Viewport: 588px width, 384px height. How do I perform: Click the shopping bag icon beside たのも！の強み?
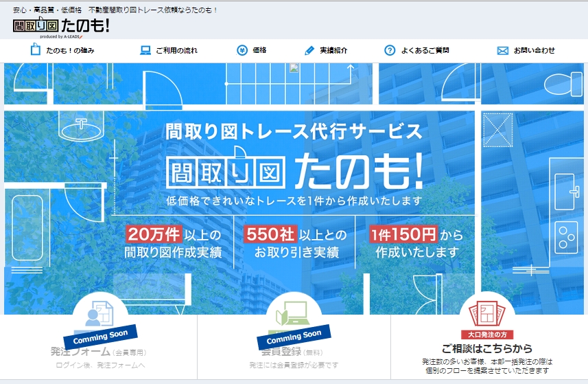click(36, 50)
